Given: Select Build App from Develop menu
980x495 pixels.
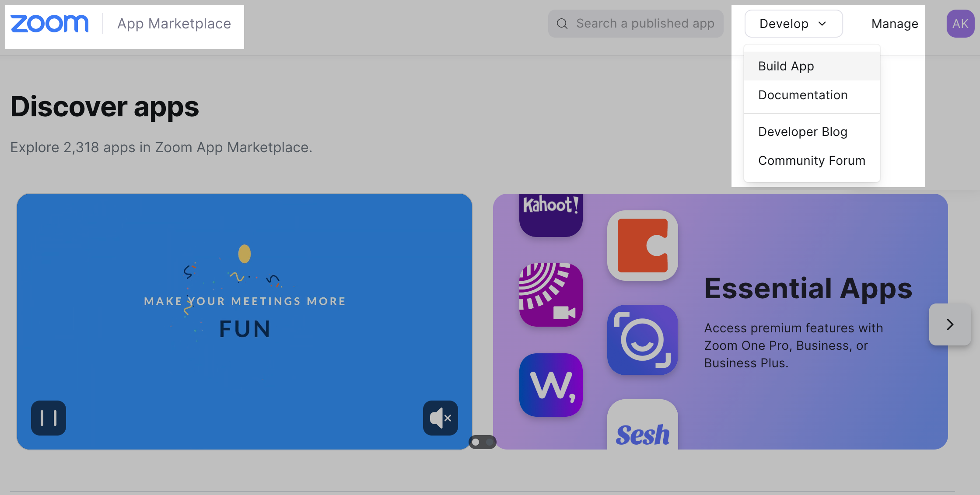Looking at the screenshot, I should [812, 66].
